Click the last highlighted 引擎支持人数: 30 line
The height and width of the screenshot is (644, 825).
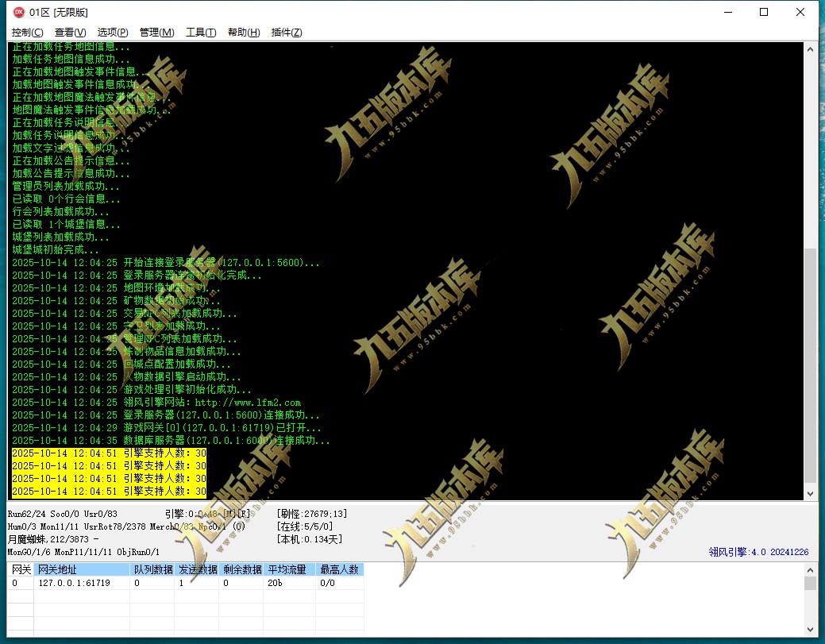click(x=109, y=491)
